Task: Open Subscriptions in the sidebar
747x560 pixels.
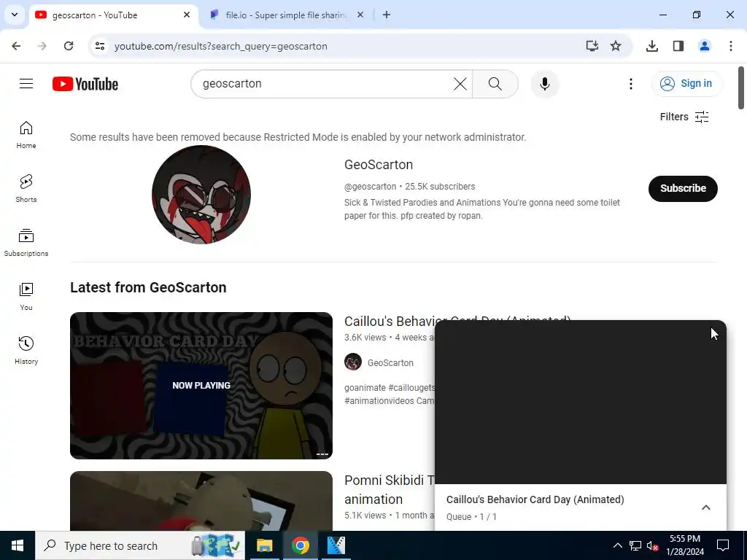Action: 26,242
